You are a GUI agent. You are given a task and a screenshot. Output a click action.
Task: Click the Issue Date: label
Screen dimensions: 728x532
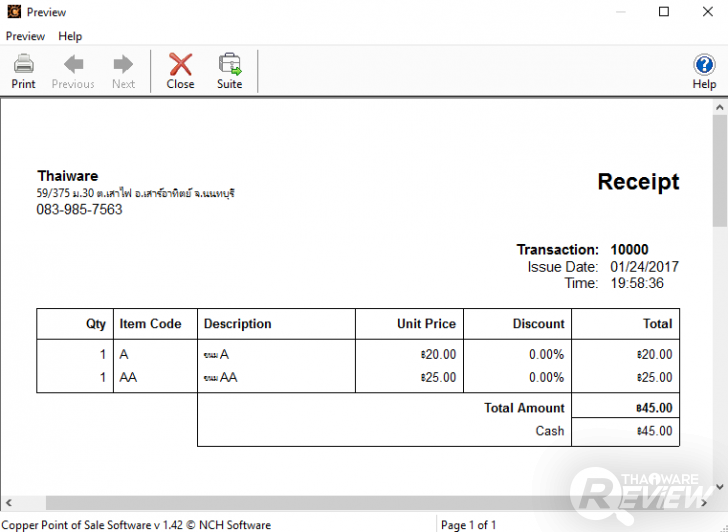coord(563,266)
